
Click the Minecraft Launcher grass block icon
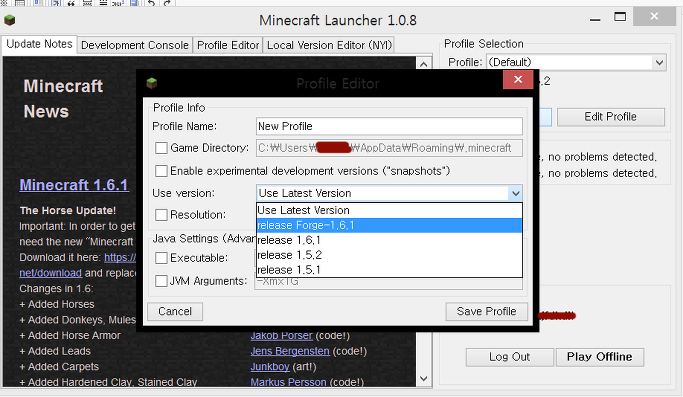click(x=10, y=20)
